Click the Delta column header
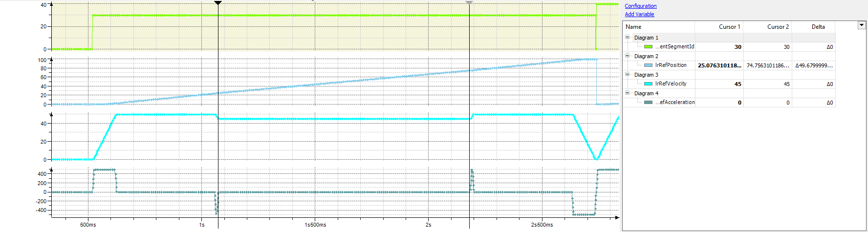868x232 pixels. (818, 27)
